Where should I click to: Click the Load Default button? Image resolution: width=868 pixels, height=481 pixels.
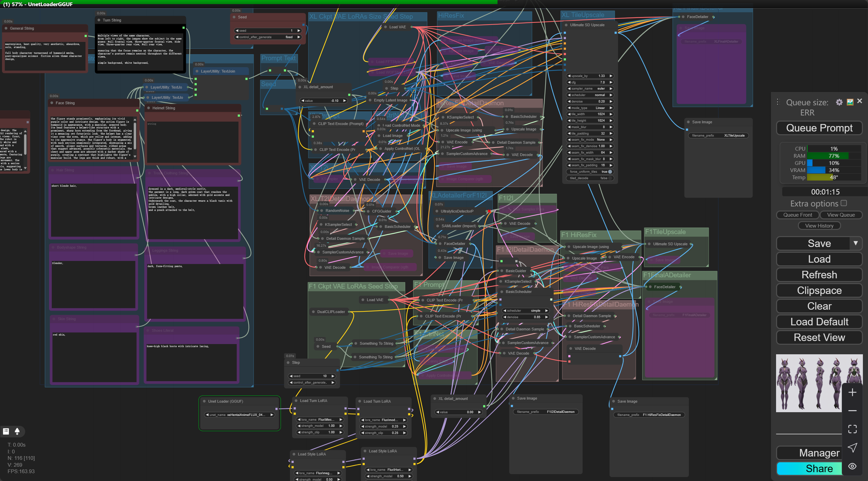819,322
